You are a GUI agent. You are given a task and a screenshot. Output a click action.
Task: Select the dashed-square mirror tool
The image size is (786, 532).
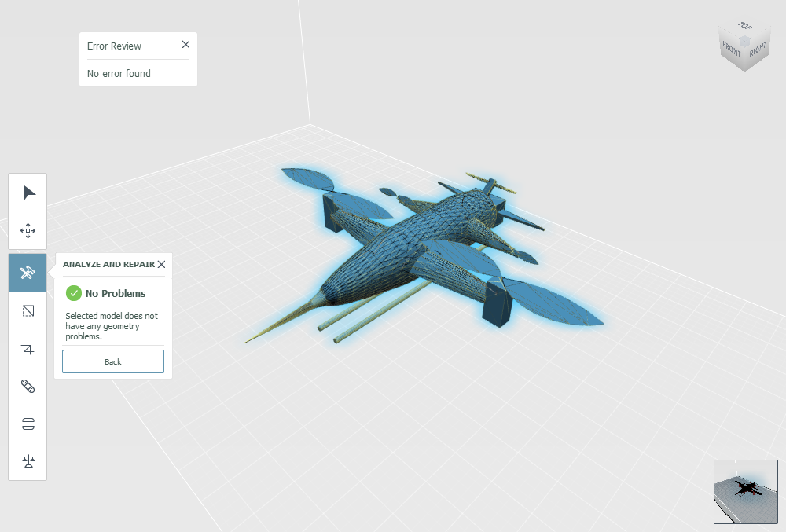click(x=28, y=310)
